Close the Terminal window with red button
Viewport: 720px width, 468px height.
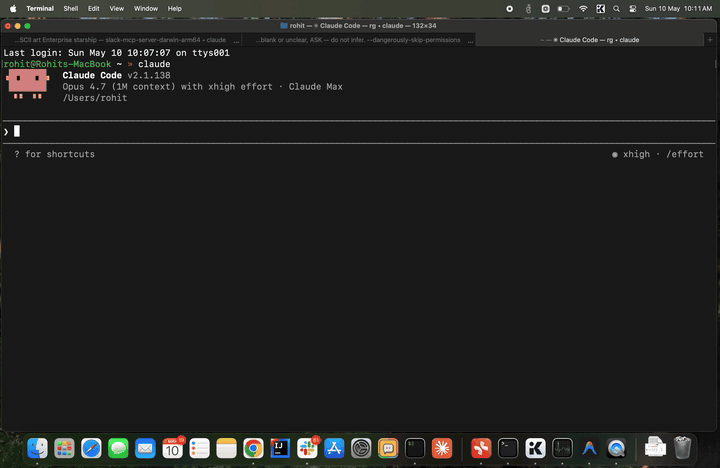8,26
